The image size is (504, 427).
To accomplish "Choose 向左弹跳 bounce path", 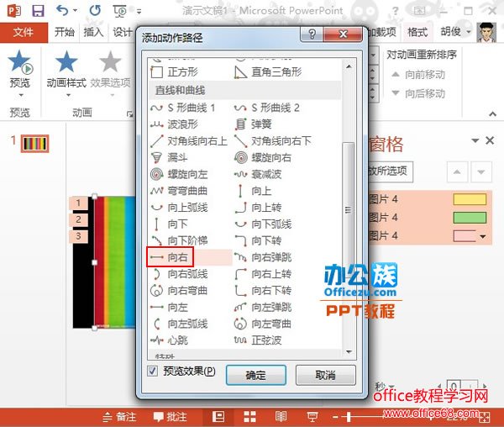I will click(263, 307).
